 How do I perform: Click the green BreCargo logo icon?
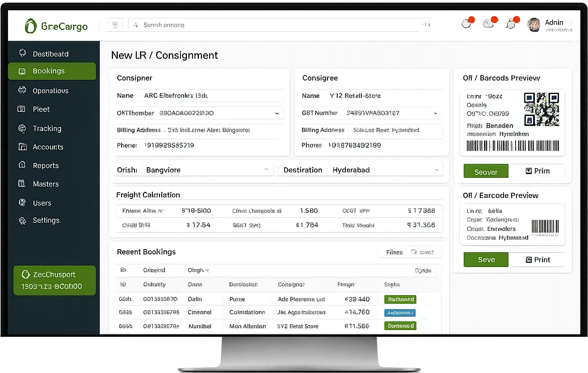[x=30, y=26]
